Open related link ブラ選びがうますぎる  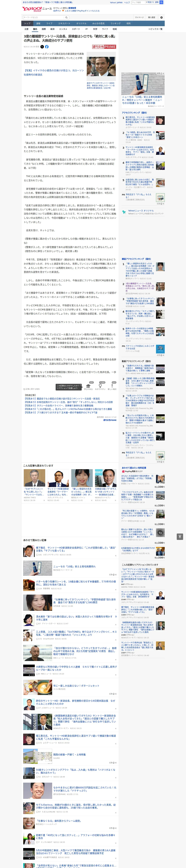click(61, 413)
